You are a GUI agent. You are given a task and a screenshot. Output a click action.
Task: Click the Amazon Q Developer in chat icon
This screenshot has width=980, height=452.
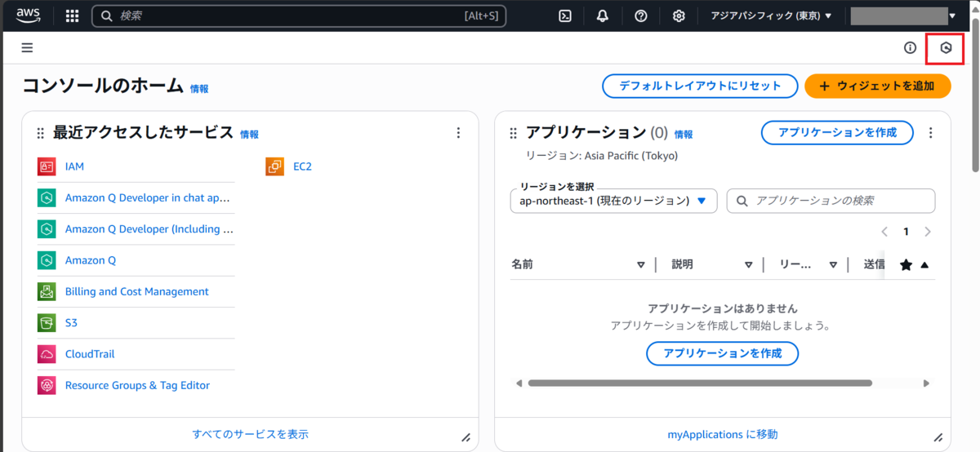click(x=47, y=197)
